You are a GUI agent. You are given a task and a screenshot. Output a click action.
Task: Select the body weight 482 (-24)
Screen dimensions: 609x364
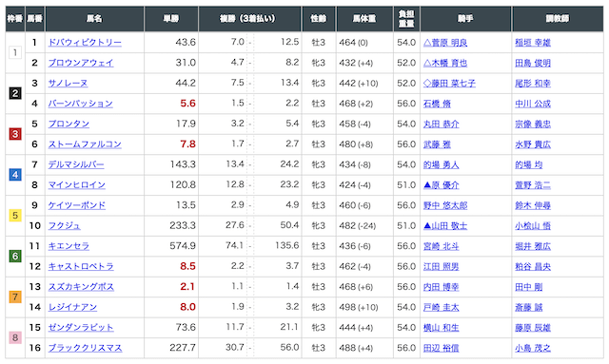pyautogui.click(x=358, y=226)
